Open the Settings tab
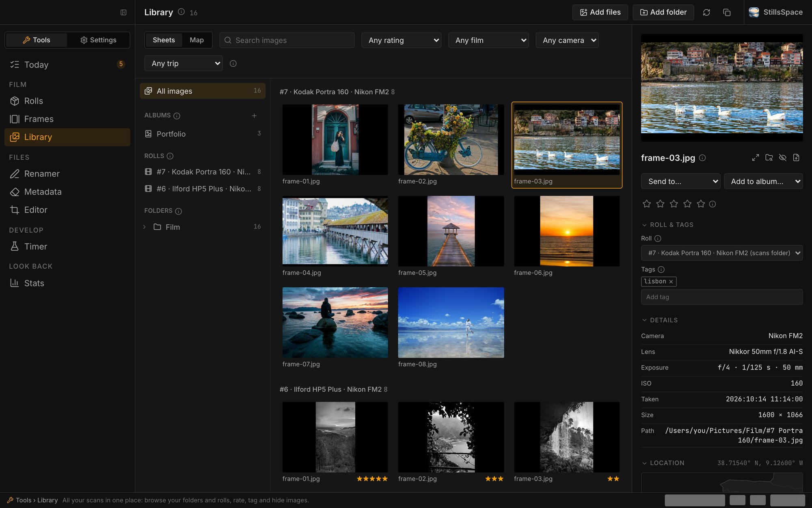The image size is (812, 508). click(x=98, y=40)
